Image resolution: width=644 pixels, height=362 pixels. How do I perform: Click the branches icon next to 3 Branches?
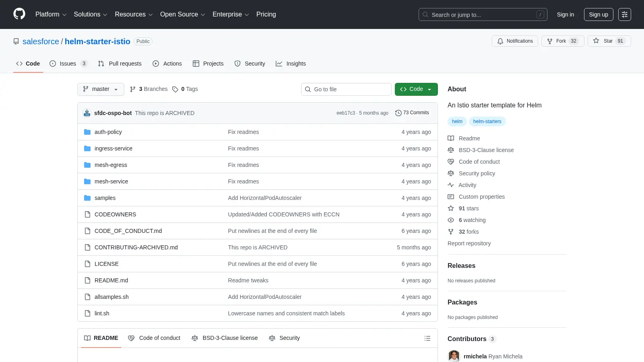pyautogui.click(x=133, y=89)
